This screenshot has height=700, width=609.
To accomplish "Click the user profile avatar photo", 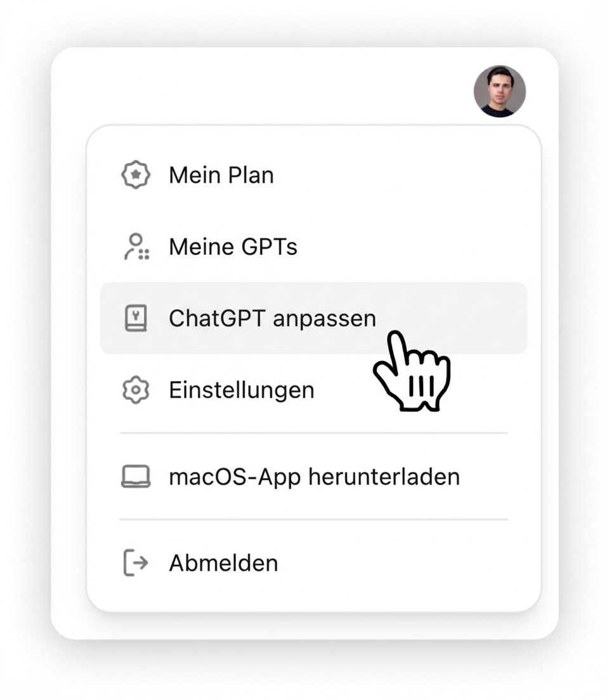I will [x=499, y=91].
